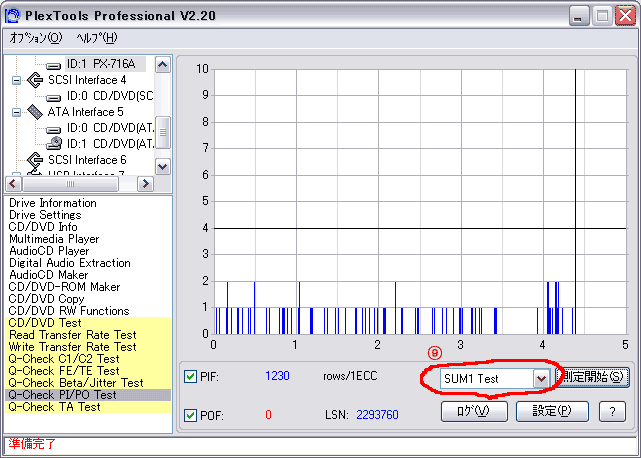This screenshot has height=458, width=641.
Task: Open AudioCD Maker
Action: [49, 275]
